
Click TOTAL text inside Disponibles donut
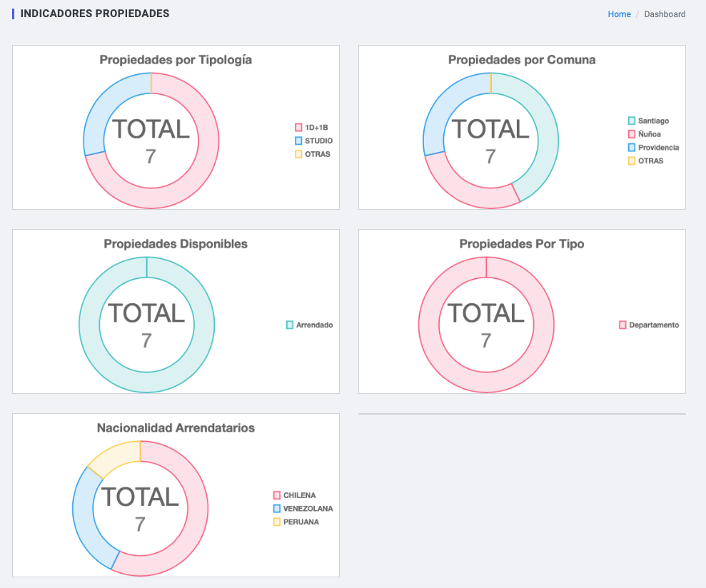coord(147,313)
